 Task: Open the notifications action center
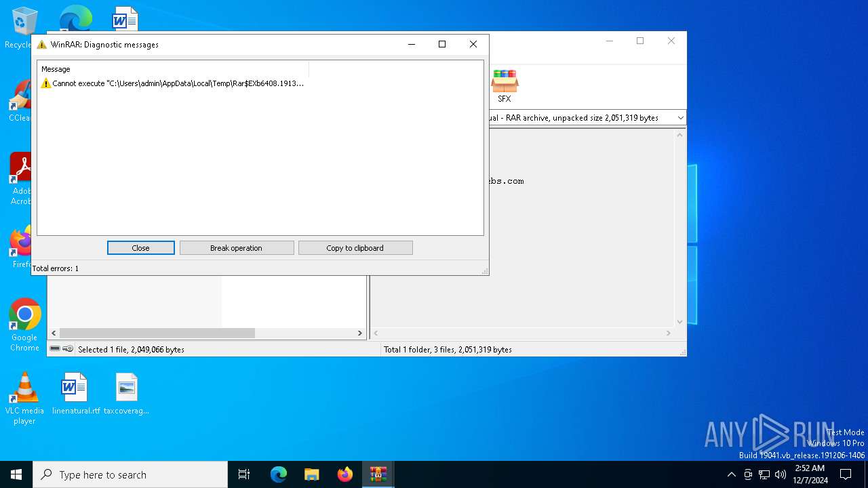[846, 474]
